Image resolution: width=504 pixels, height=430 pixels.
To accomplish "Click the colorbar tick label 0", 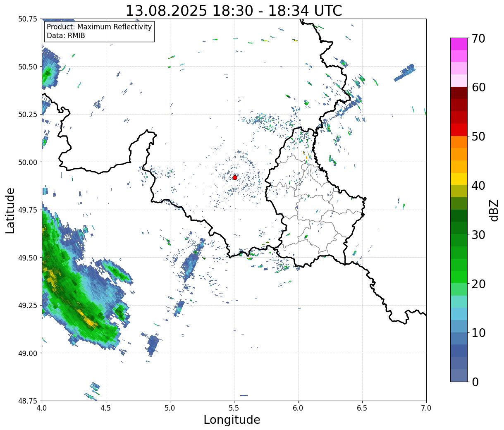I will (x=475, y=382).
